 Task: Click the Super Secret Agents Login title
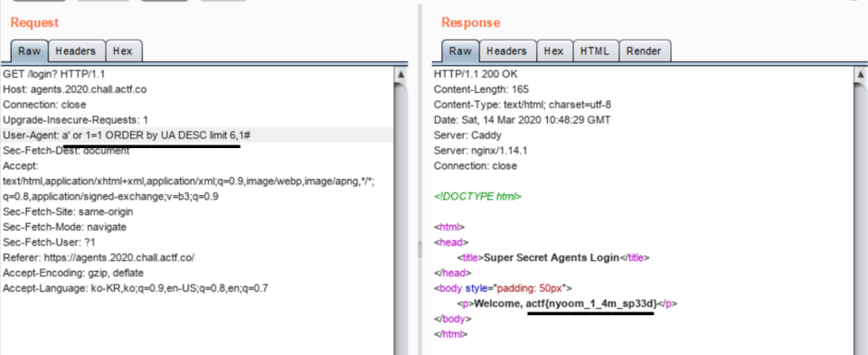[551, 257]
